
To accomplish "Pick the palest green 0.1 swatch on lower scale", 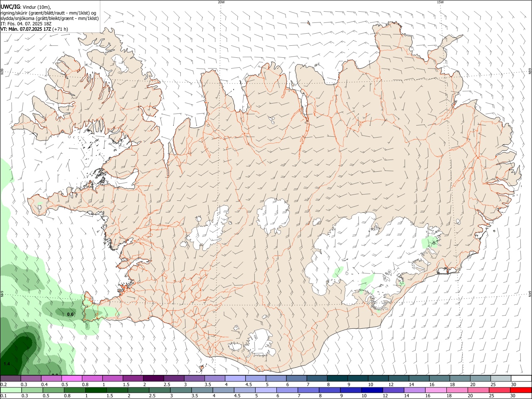I will [11, 390].
